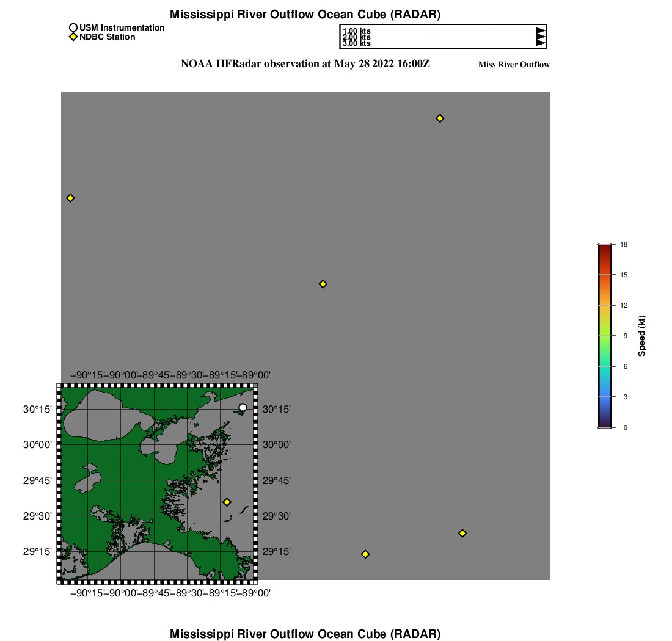Click the white USM Instrumentation circle on map

(243, 407)
